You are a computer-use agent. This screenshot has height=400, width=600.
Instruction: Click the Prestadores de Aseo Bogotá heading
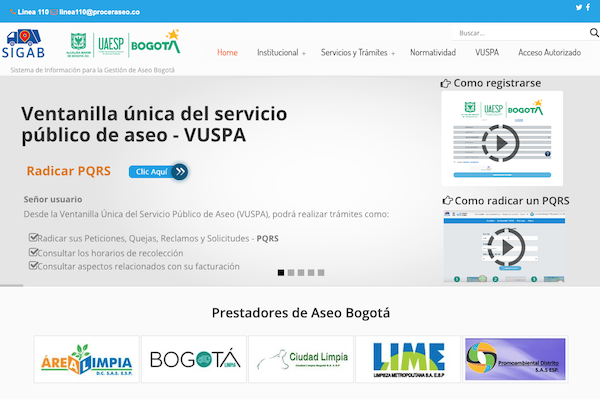click(301, 313)
